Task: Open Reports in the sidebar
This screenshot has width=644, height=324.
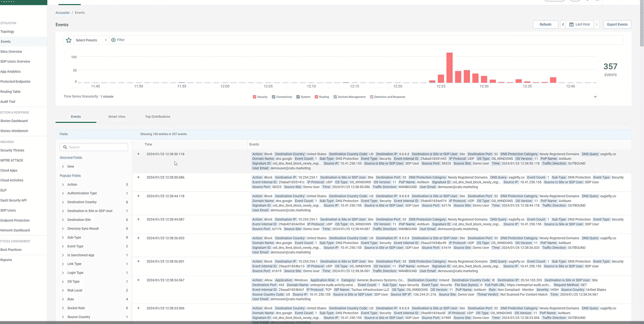Action: [x=6, y=260]
